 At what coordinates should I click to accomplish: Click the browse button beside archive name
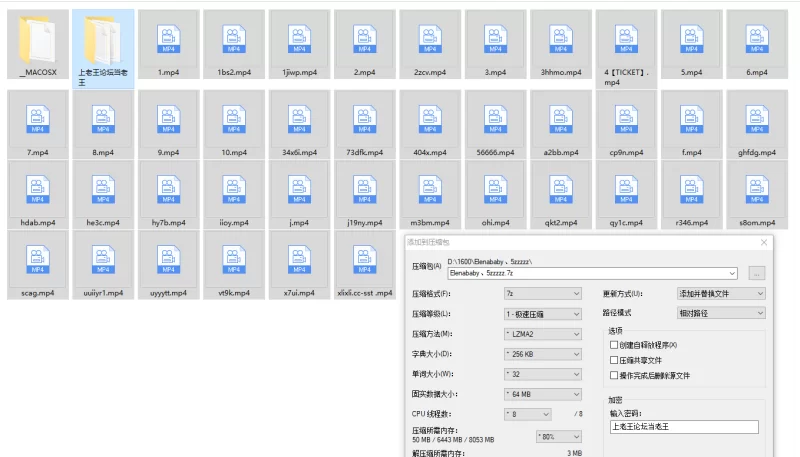coord(757,273)
